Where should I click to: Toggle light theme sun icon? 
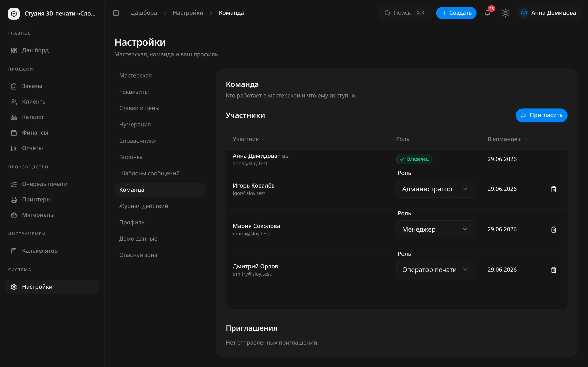pyautogui.click(x=505, y=13)
